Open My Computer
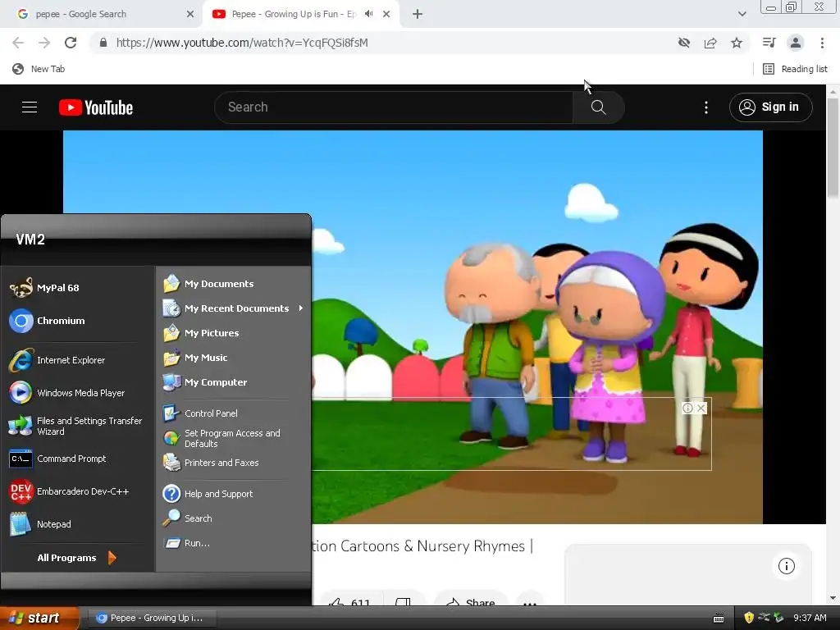840x630 pixels. click(x=206, y=382)
